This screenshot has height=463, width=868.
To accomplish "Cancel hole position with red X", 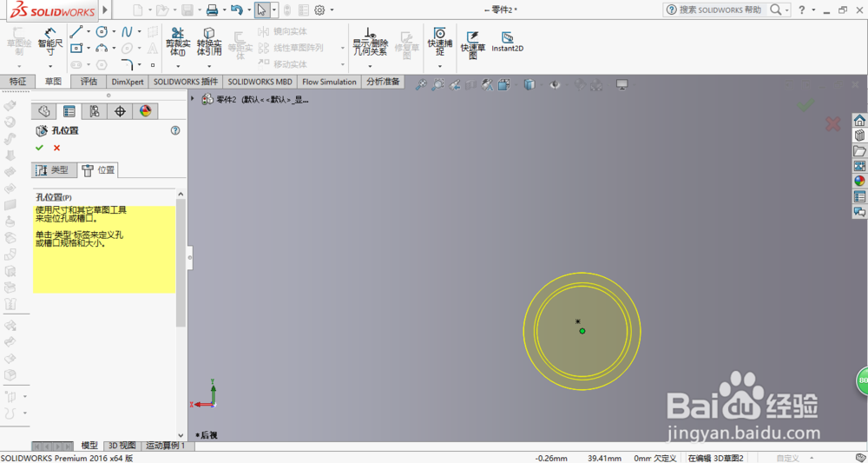I will coord(56,148).
